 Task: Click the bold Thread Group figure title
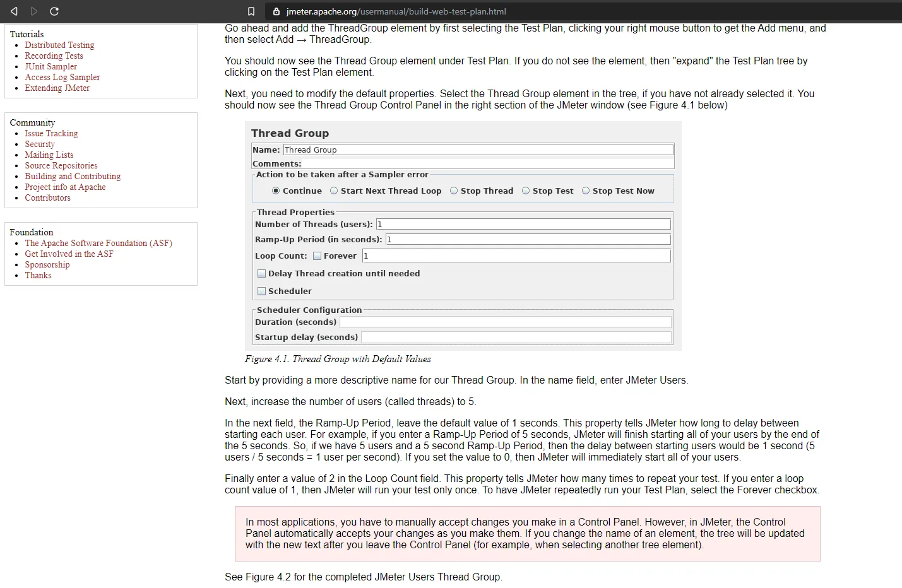pyautogui.click(x=290, y=133)
